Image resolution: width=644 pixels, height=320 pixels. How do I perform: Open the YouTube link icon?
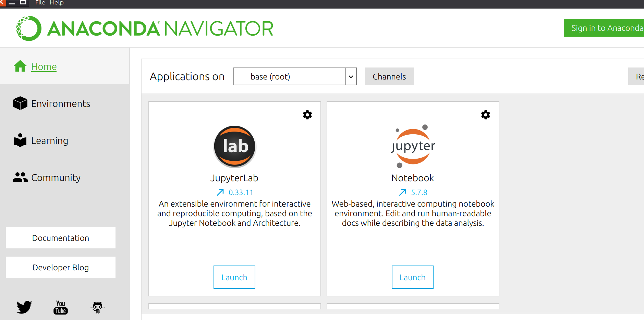[61, 307]
